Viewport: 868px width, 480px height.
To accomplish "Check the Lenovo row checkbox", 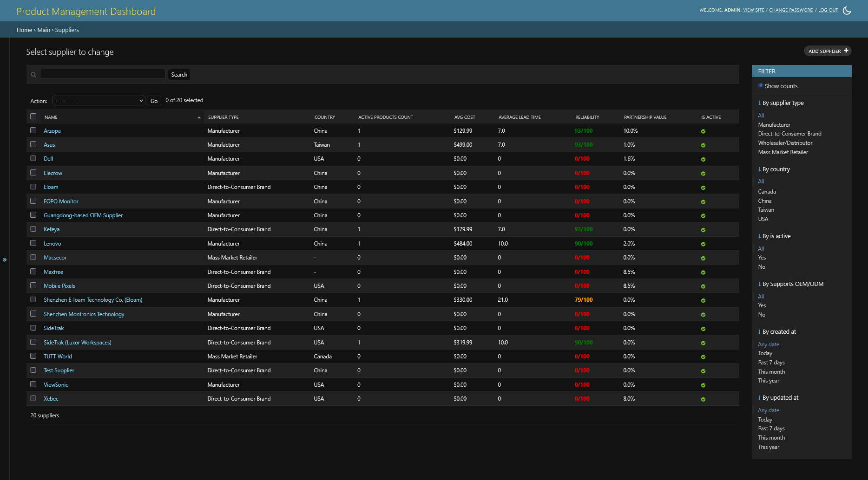I will pos(33,243).
